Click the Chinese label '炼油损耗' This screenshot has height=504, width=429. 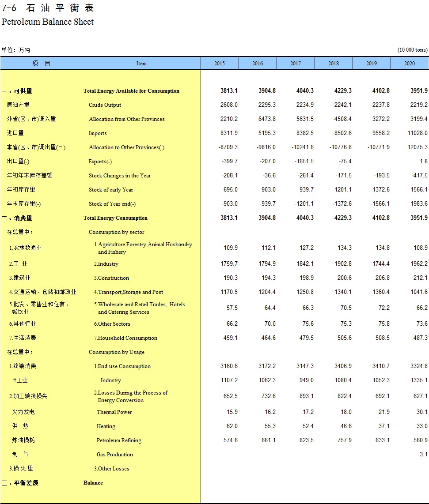coord(23,440)
